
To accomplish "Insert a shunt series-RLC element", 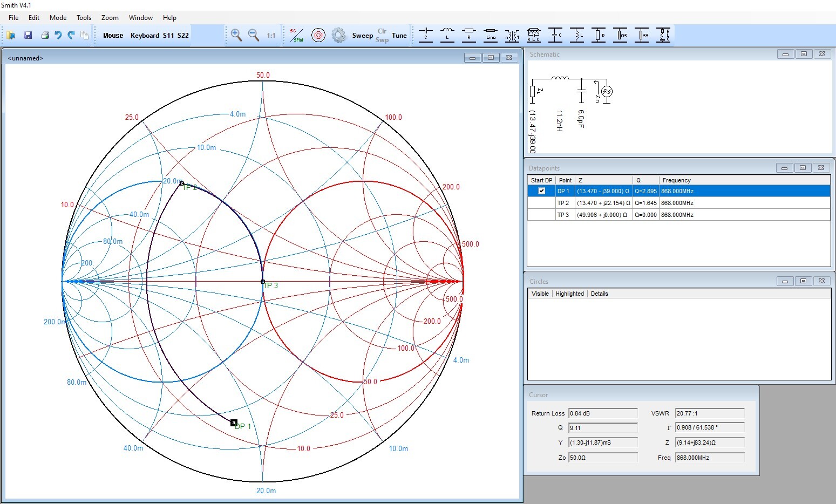I will click(663, 35).
